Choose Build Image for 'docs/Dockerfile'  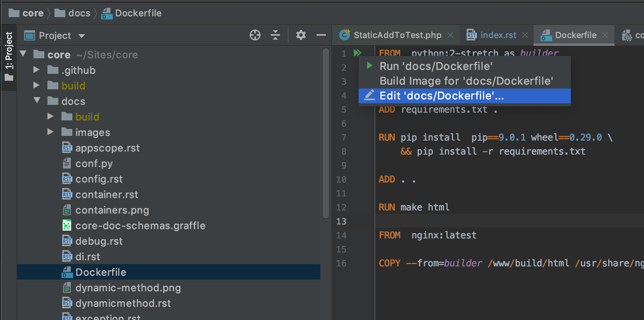click(464, 81)
